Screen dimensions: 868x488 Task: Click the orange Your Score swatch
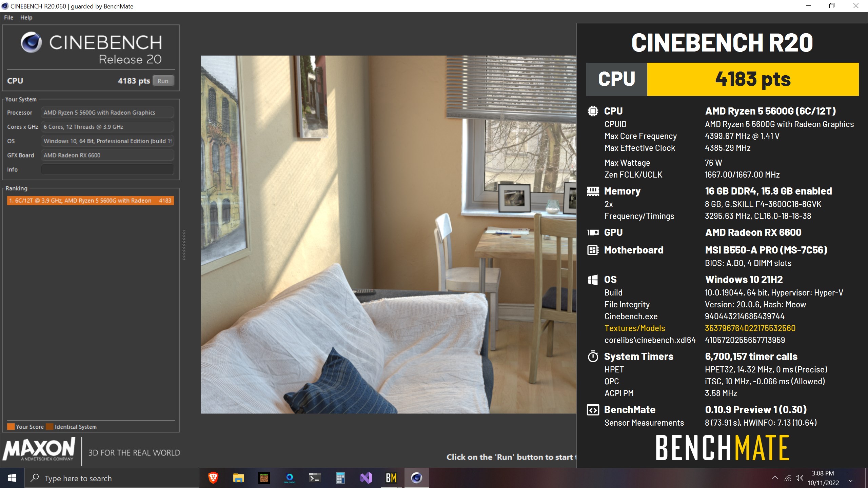pyautogui.click(x=11, y=427)
